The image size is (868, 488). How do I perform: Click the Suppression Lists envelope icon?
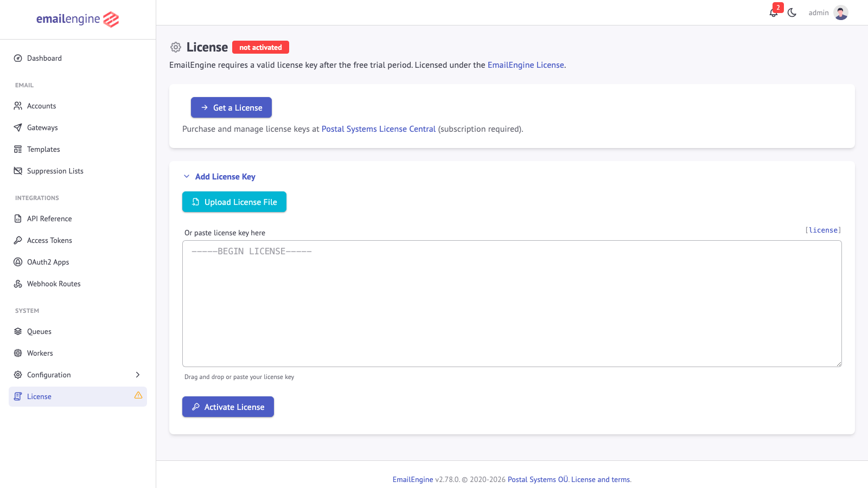point(18,171)
